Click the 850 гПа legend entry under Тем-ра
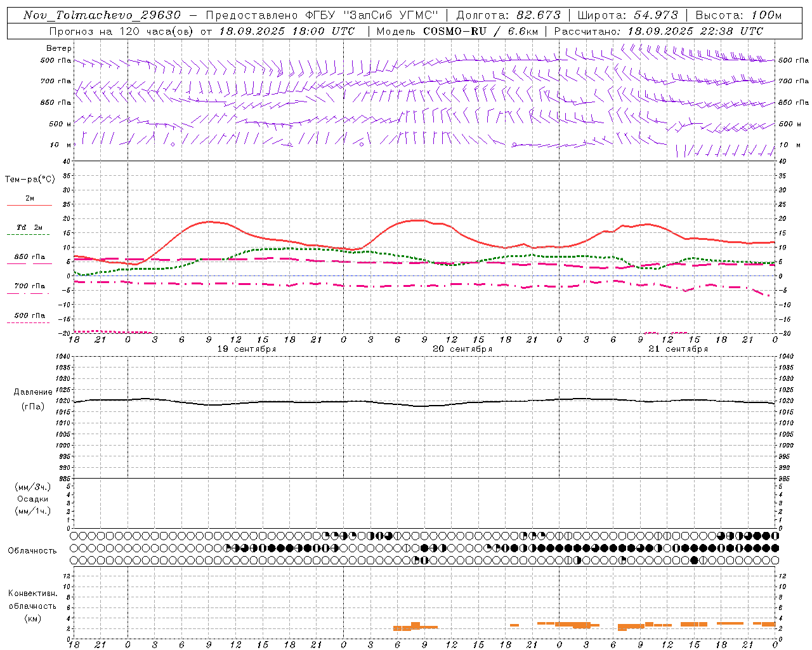 tap(30, 257)
